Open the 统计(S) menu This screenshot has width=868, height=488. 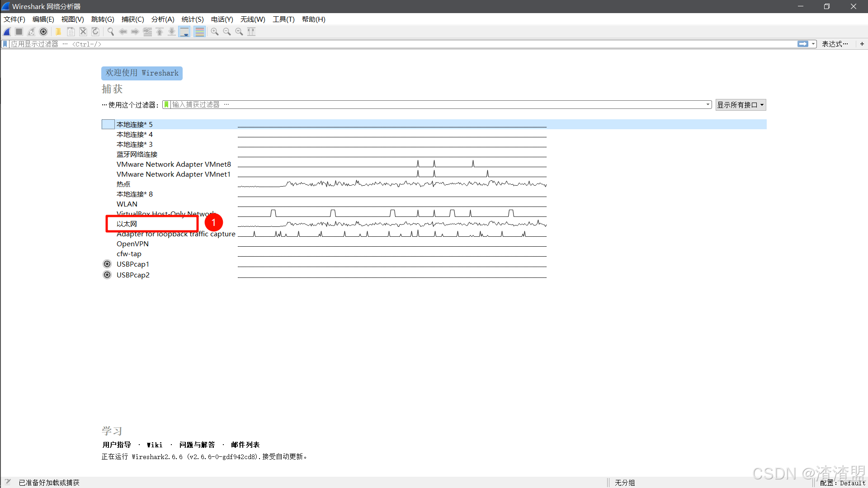coord(193,19)
